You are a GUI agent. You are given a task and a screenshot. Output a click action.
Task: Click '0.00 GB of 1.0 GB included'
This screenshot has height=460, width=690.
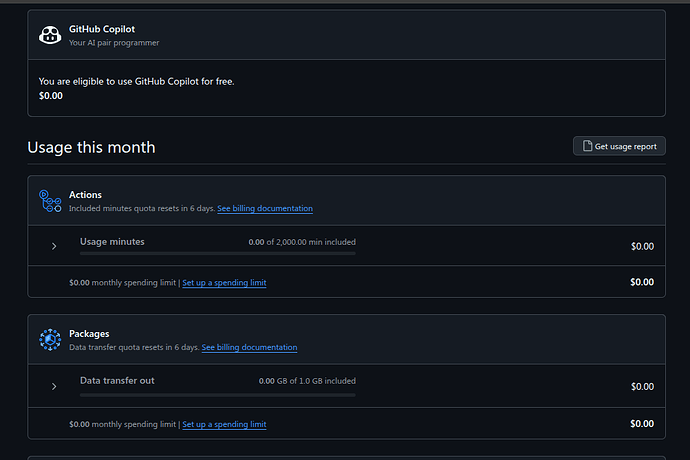[307, 381]
